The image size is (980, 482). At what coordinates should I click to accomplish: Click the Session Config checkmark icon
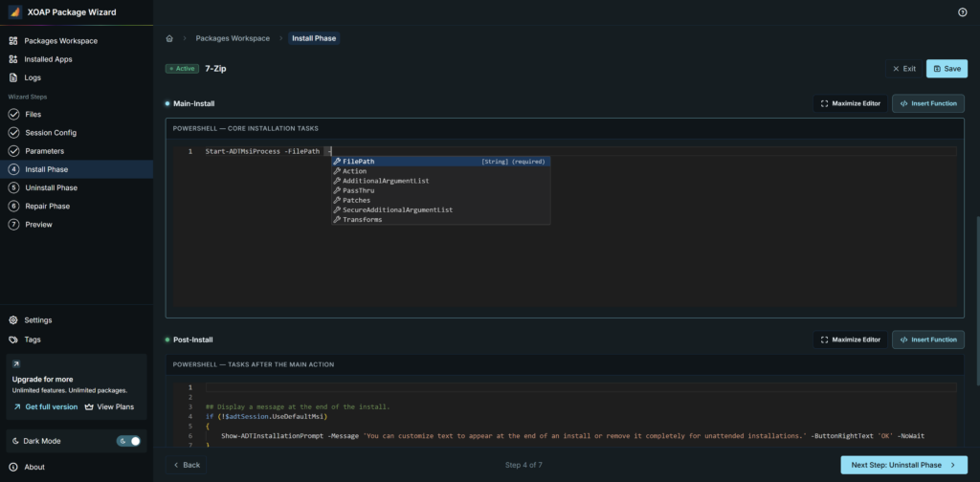pos(13,132)
